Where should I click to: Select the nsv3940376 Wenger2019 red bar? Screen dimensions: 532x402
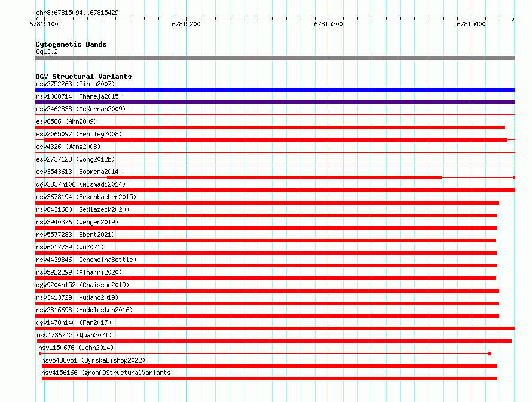click(x=267, y=228)
